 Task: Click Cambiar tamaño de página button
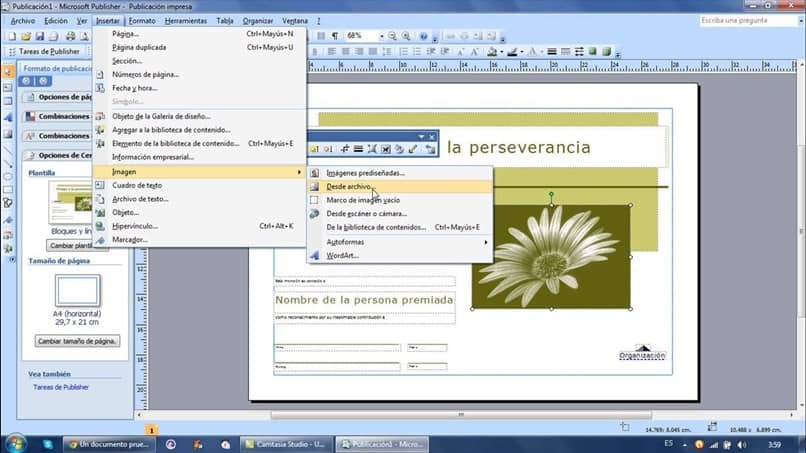click(x=77, y=341)
